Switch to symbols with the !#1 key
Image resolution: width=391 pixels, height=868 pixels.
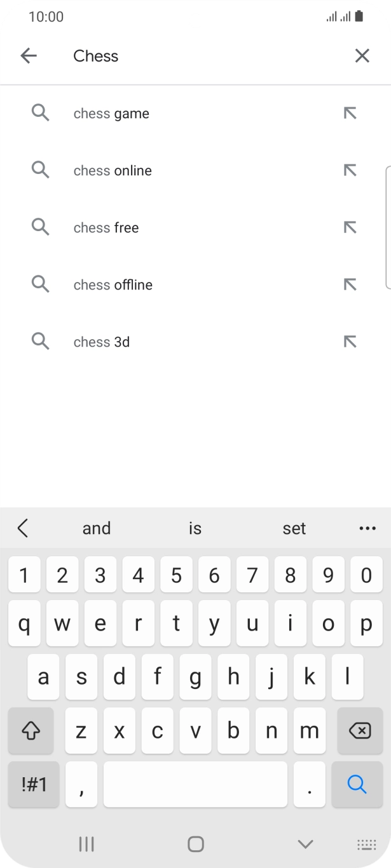pos(33,784)
